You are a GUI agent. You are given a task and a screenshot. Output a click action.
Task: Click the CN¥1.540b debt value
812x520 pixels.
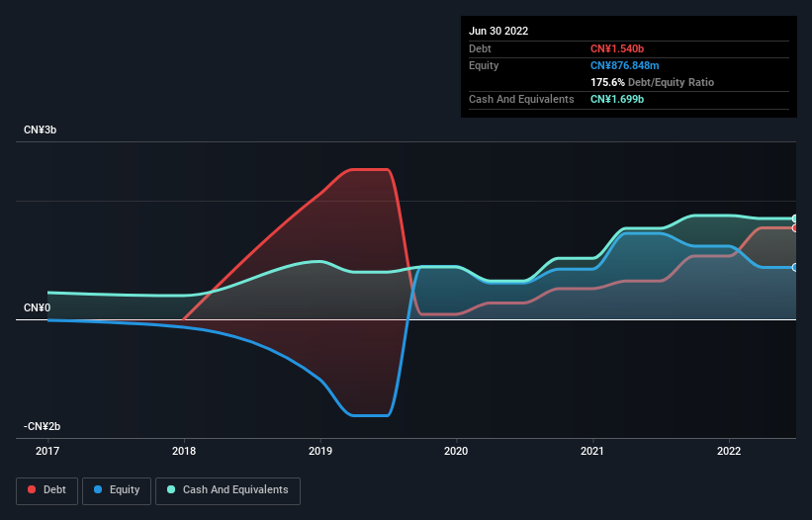(x=617, y=48)
